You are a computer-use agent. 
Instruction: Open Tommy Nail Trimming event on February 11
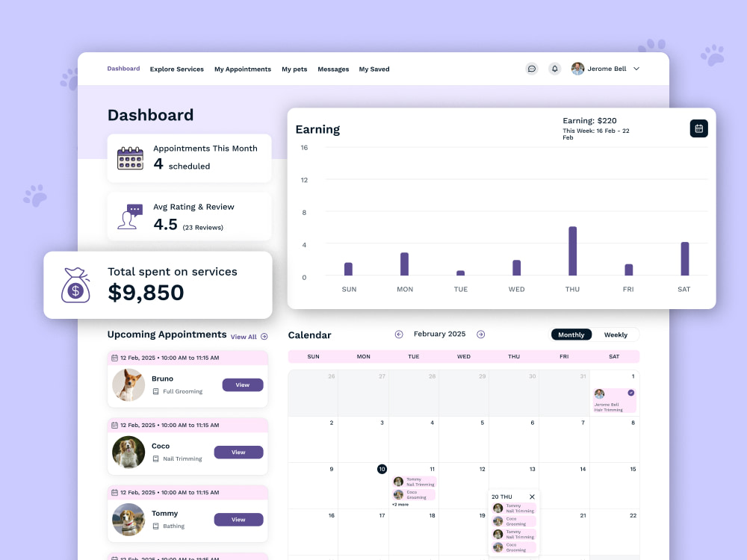[x=414, y=482]
